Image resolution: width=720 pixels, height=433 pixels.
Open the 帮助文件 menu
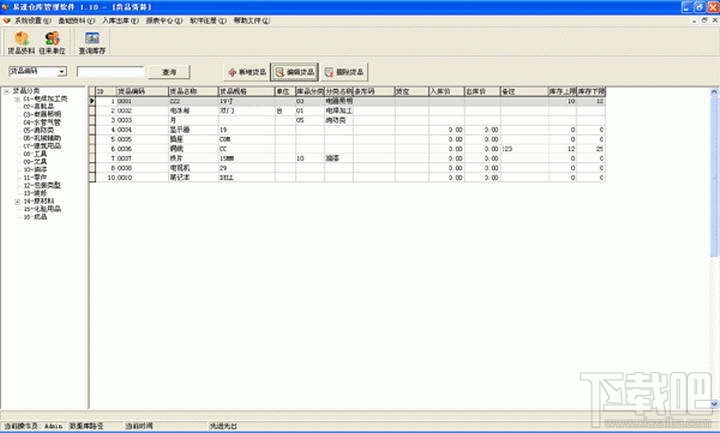tap(252, 21)
